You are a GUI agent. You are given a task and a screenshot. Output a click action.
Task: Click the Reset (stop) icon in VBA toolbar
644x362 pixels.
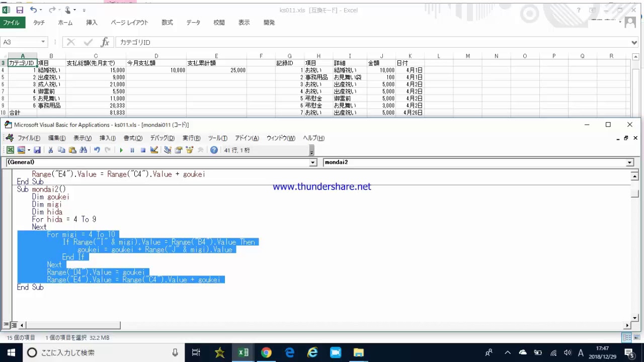point(143,150)
